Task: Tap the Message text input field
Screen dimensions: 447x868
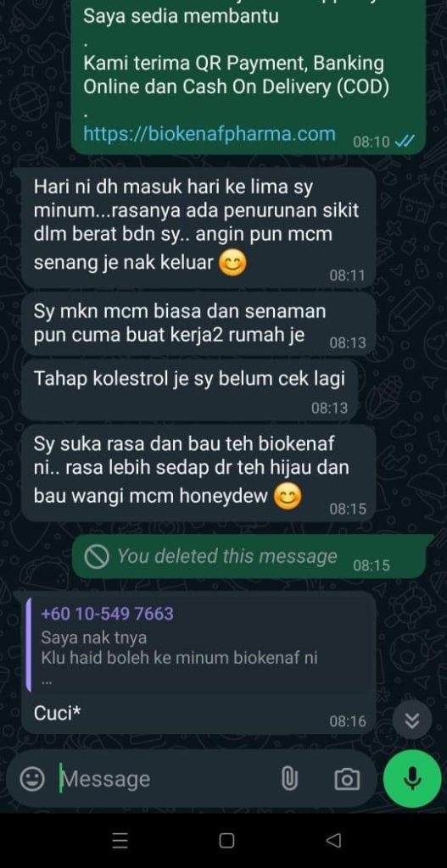Action: 166,780
